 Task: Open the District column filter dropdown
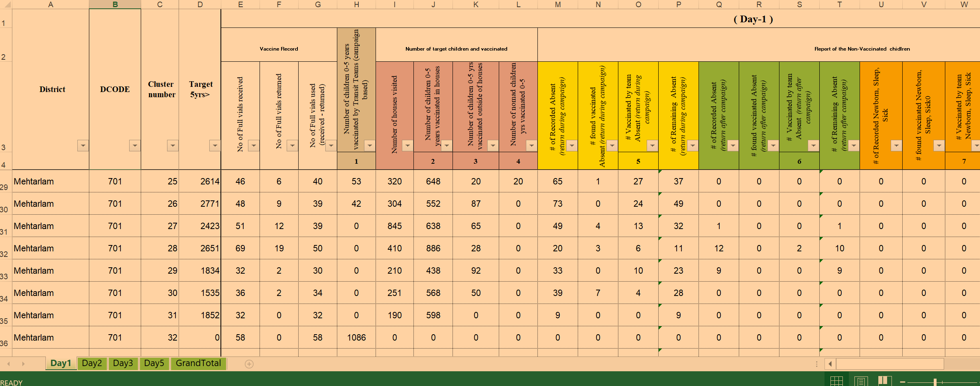coord(83,146)
